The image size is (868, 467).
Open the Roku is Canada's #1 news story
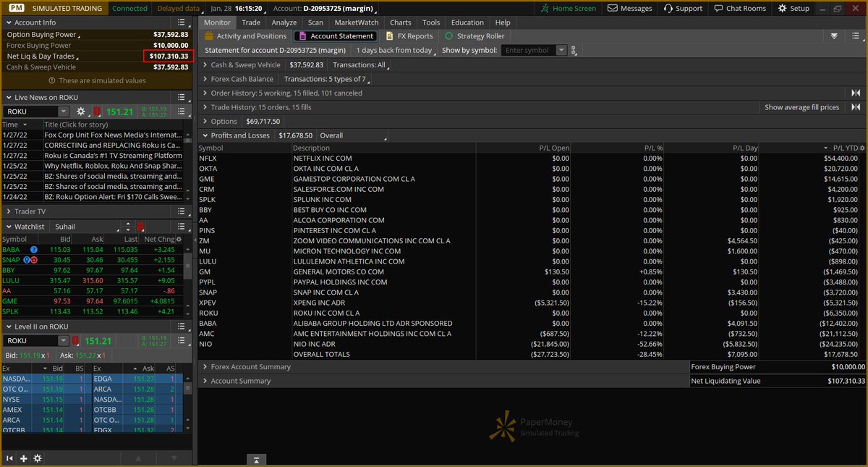click(113, 156)
